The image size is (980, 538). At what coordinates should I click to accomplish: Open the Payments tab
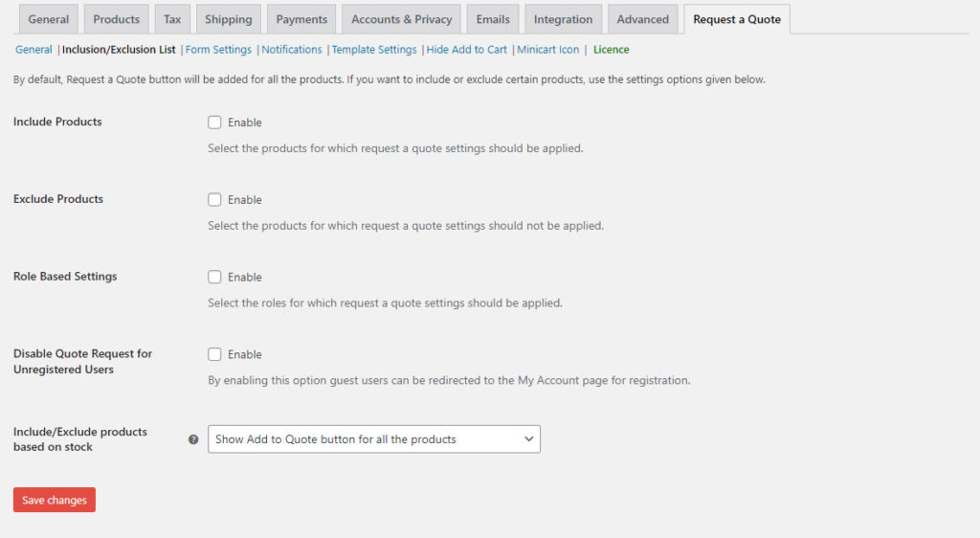[301, 19]
